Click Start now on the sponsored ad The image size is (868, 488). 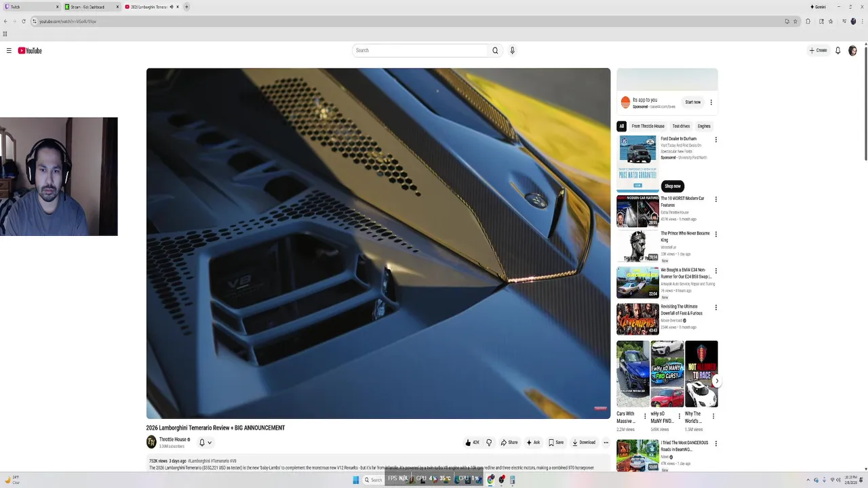(692, 102)
